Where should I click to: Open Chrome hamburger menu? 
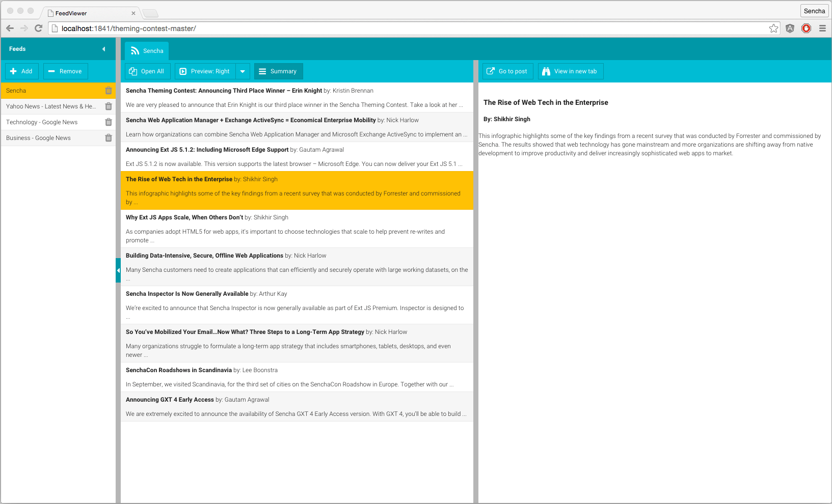822,29
